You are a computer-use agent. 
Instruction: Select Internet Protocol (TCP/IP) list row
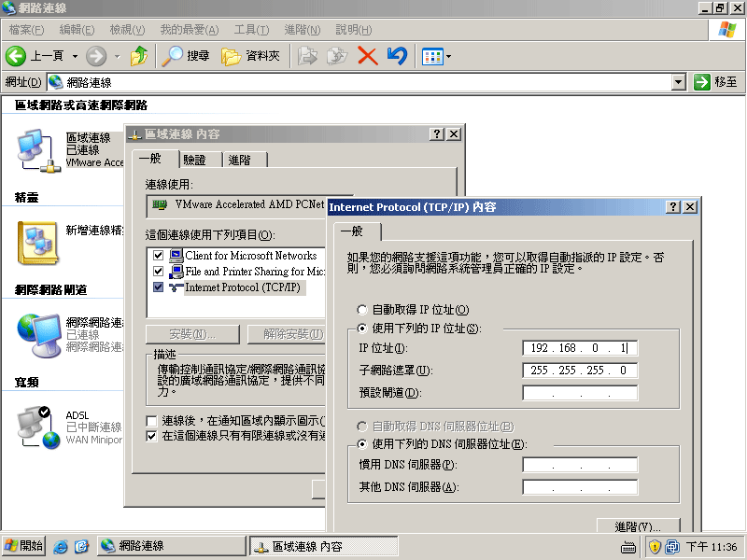237,287
